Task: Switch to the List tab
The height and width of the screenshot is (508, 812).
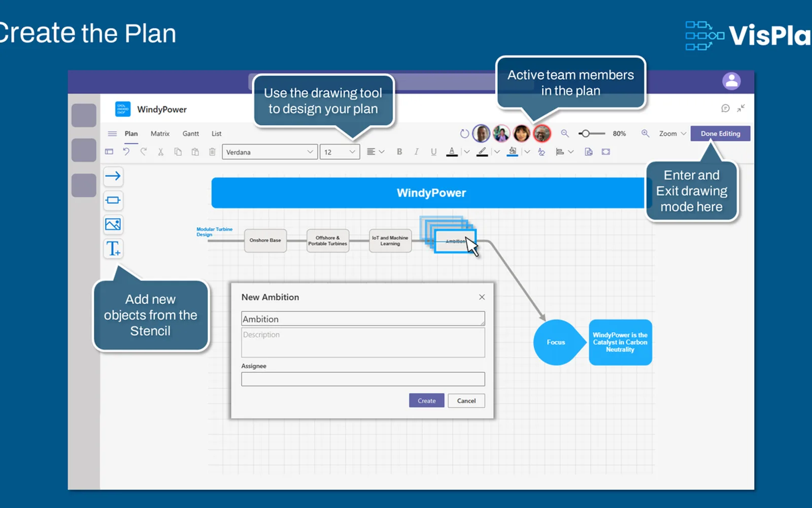Action: click(x=217, y=134)
